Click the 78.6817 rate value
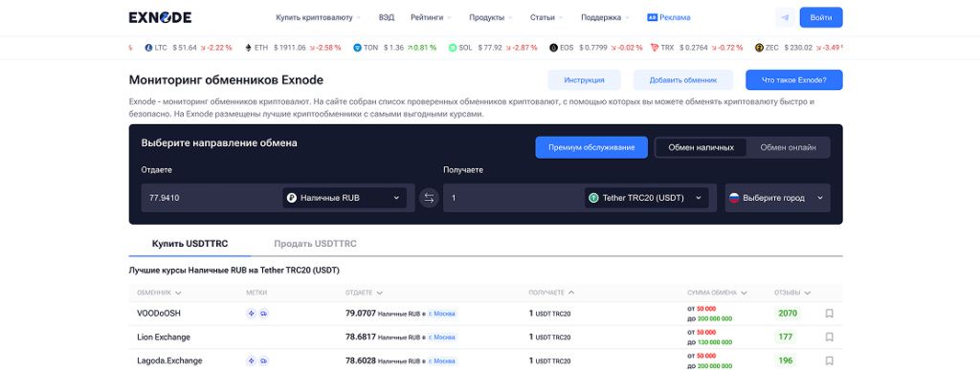Screen dimensions: 980x370 [361, 337]
